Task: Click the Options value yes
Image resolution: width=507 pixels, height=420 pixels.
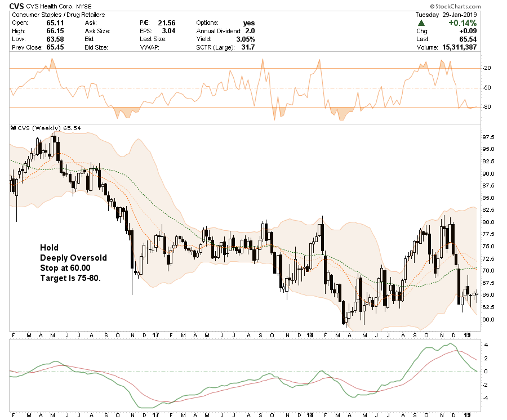Action: click(x=249, y=23)
